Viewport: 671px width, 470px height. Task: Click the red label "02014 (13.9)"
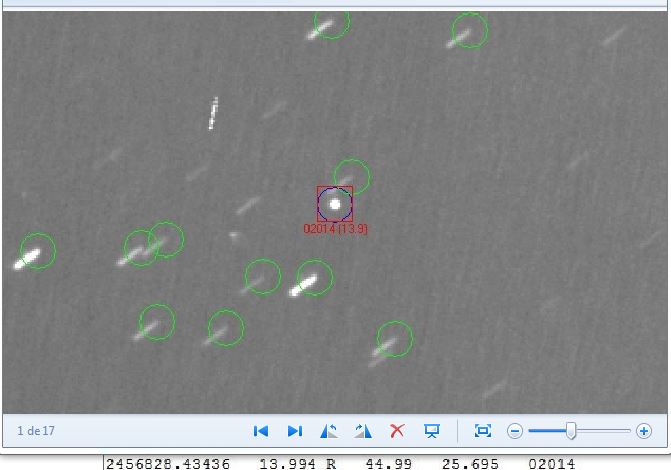[336, 229]
